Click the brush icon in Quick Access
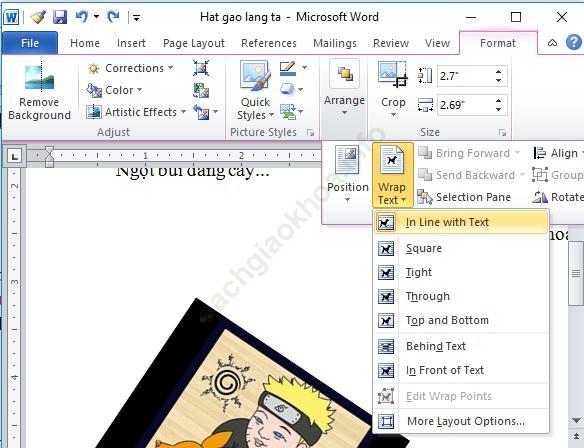 [38, 17]
